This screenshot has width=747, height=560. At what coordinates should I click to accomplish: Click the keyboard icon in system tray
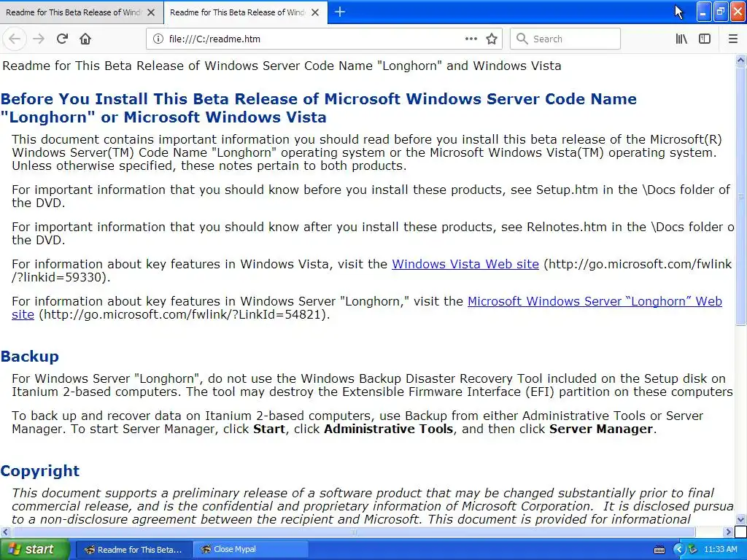coord(659,550)
